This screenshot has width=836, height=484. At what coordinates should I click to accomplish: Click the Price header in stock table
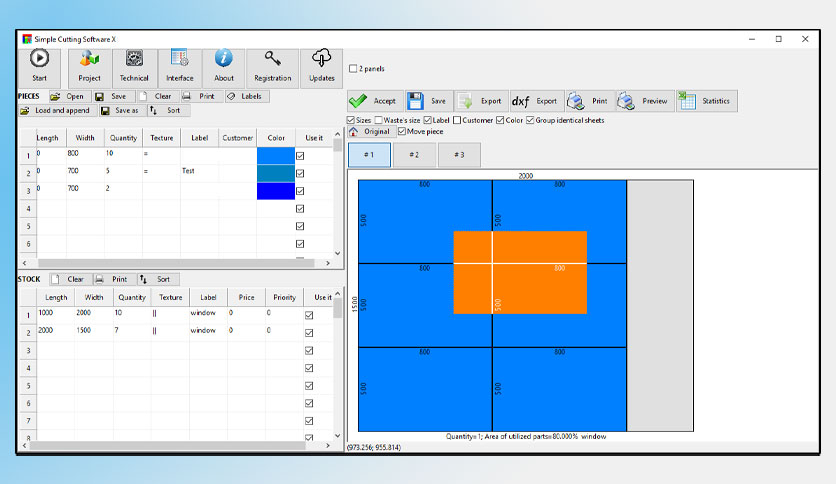246,297
